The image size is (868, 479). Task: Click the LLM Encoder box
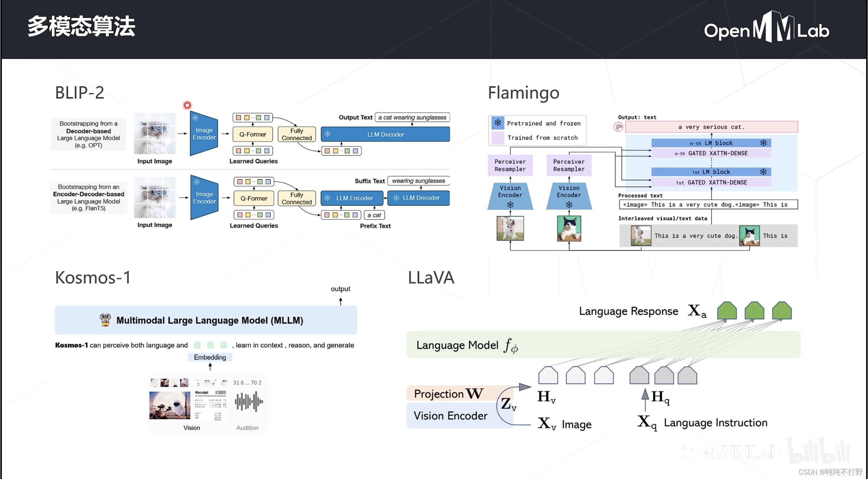(x=352, y=198)
